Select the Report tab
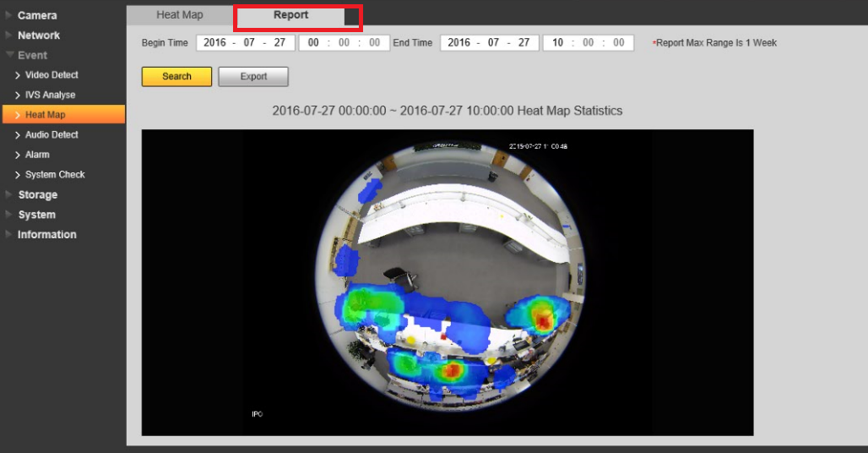 291,15
